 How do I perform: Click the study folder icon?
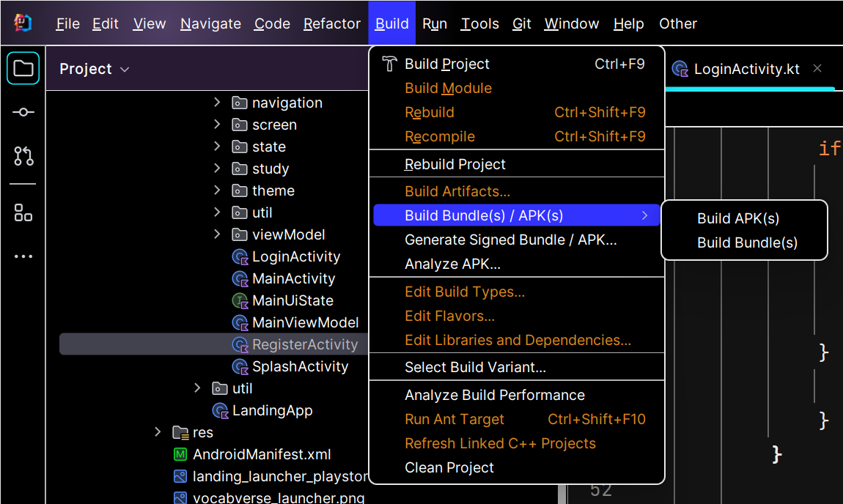(x=239, y=168)
